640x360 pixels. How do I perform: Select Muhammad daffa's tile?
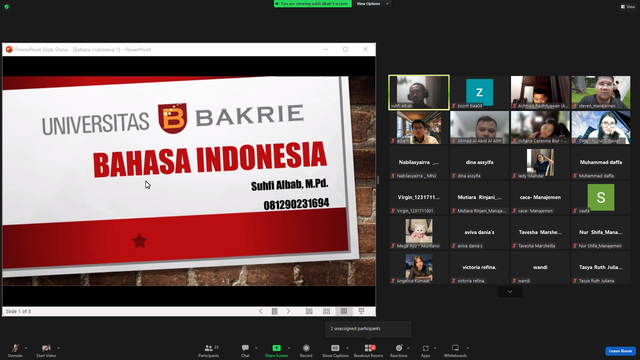point(601,162)
